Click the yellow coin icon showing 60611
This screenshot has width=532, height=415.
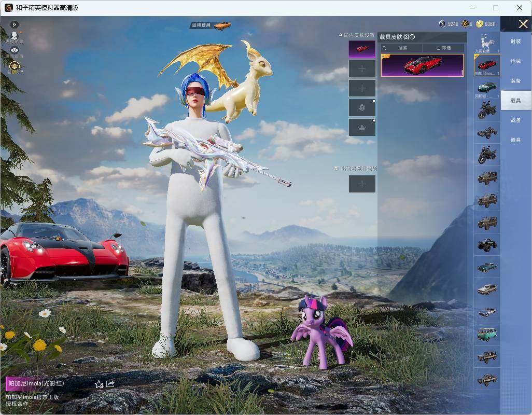point(480,24)
